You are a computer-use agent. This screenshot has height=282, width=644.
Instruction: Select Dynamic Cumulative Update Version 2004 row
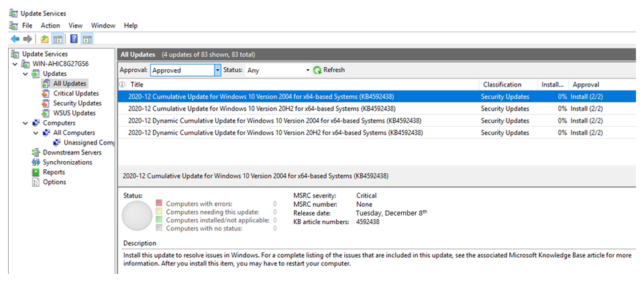[x=377, y=121]
